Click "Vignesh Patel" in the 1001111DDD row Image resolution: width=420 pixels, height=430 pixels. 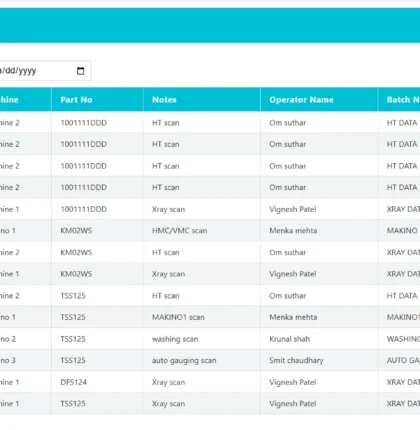pos(293,209)
